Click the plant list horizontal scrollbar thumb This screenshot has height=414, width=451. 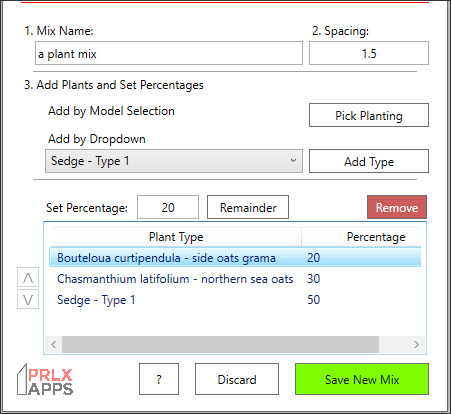220,344
